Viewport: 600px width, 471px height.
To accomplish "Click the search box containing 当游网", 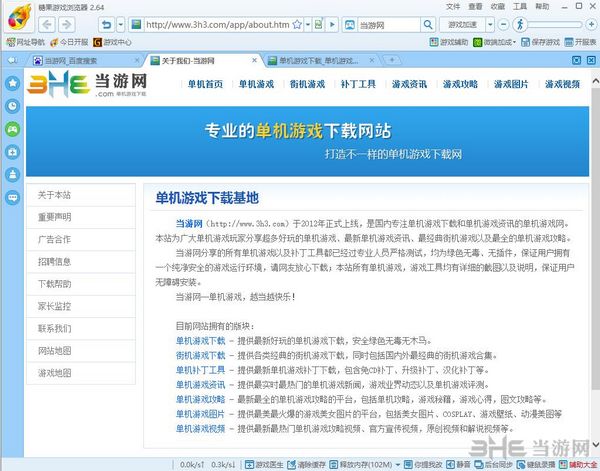I will coord(389,25).
